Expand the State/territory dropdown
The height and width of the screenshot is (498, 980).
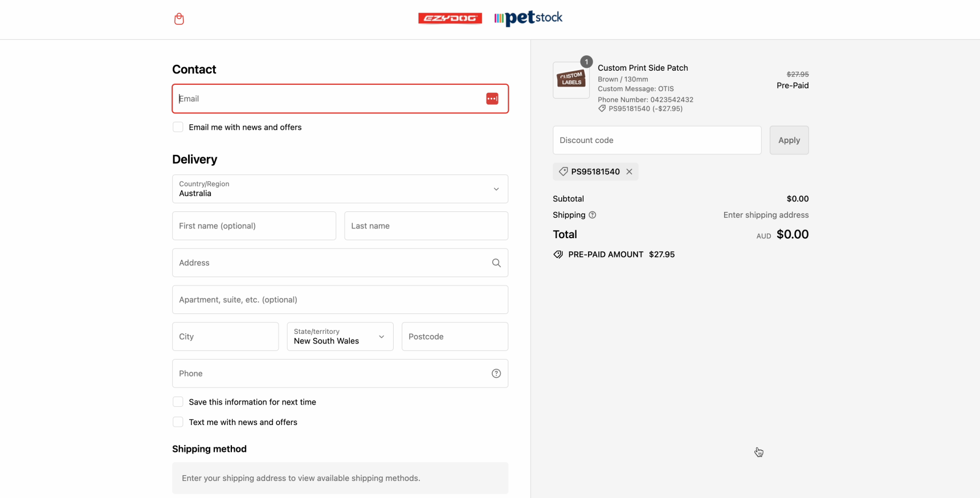pos(340,337)
